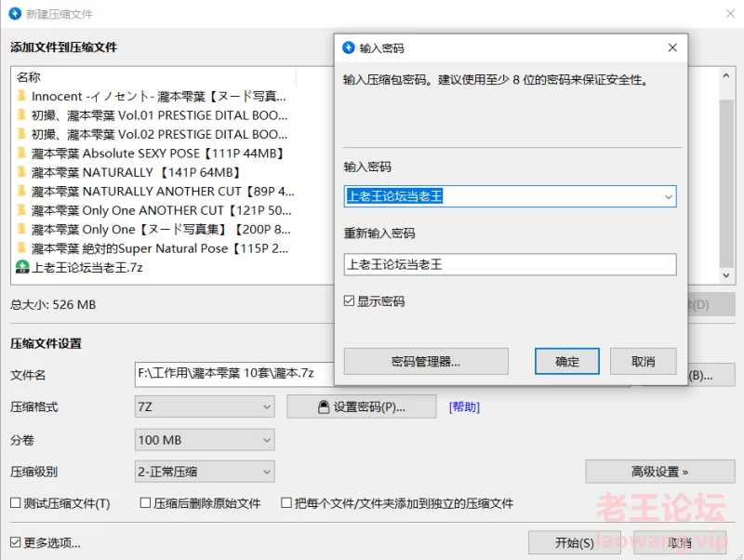Enable 压缩后删除原始文件 checkbox
Image resolution: width=744 pixels, height=560 pixels.
click(x=146, y=502)
